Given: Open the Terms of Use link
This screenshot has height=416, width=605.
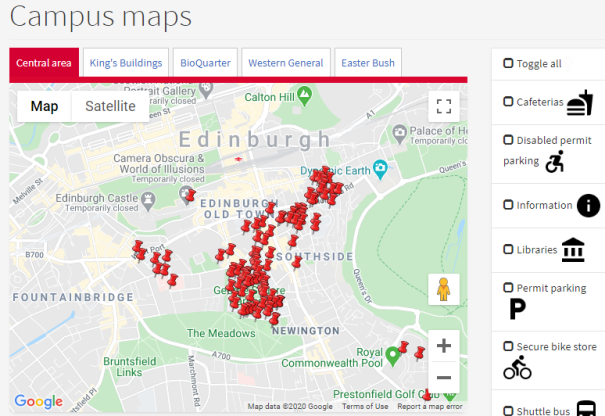Looking at the screenshot, I should (365, 406).
